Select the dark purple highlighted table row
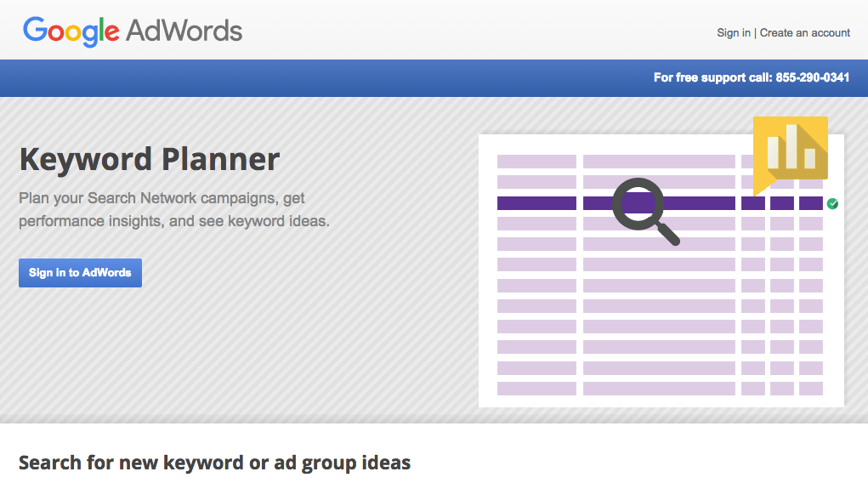This screenshot has height=483, width=868. (x=536, y=203)
